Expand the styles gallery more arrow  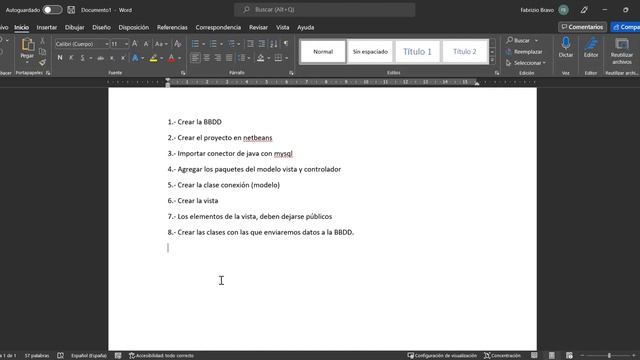coord(492,61)
